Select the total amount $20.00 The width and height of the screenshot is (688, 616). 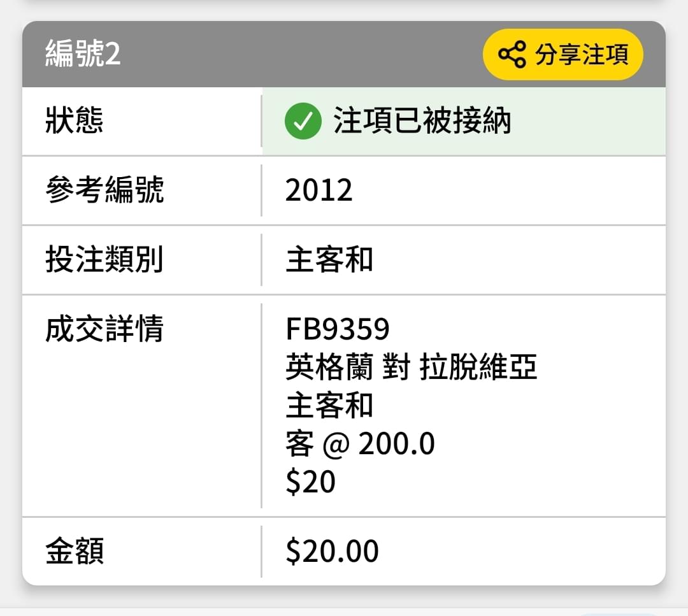(x=332, y=551)
